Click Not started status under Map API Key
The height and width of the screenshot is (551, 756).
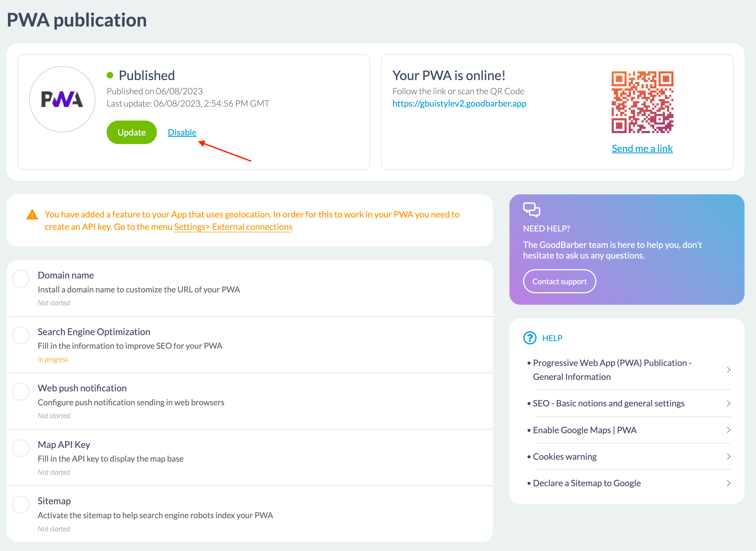pos(54,472)
